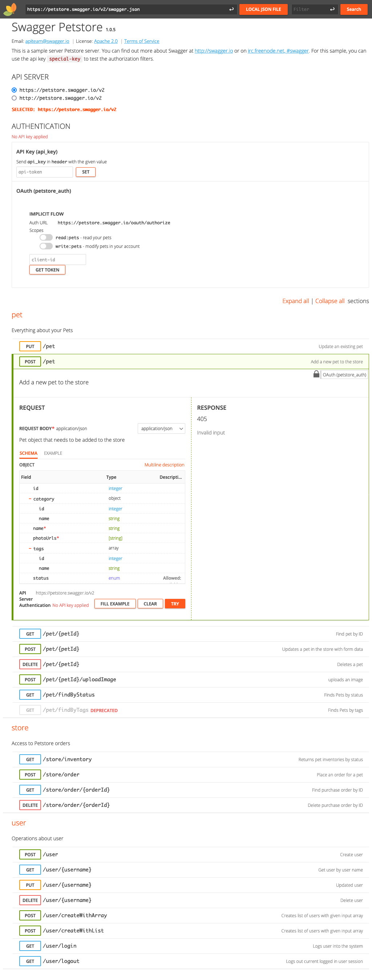Click the CLEAR button
This screenshot has width=372, height=980.
(150, 604)
